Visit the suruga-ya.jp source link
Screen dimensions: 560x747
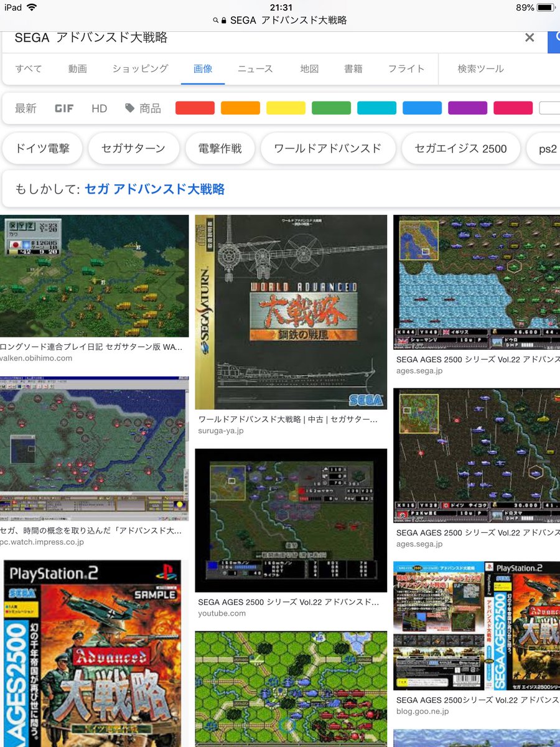pos(221,431)
